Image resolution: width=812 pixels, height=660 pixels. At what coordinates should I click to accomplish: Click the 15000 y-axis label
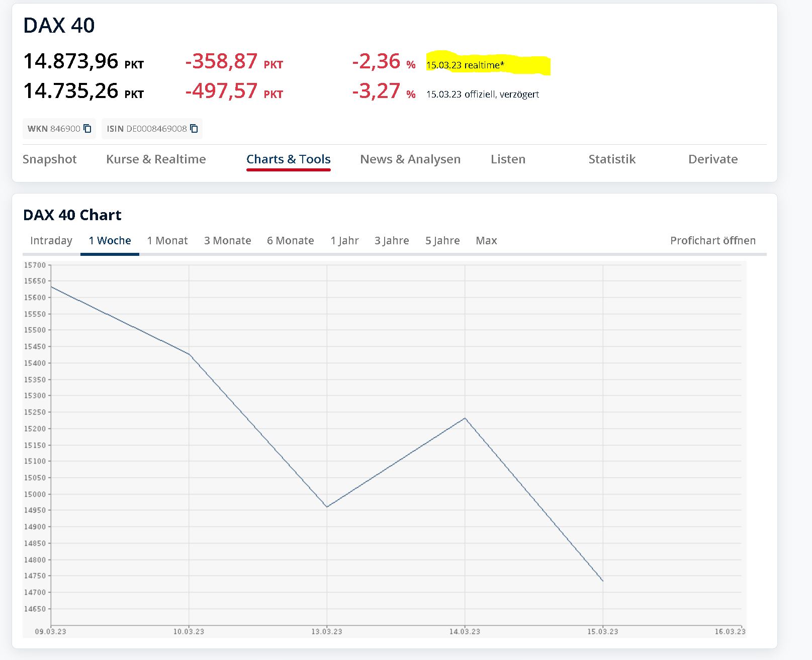tap(35, 494)
